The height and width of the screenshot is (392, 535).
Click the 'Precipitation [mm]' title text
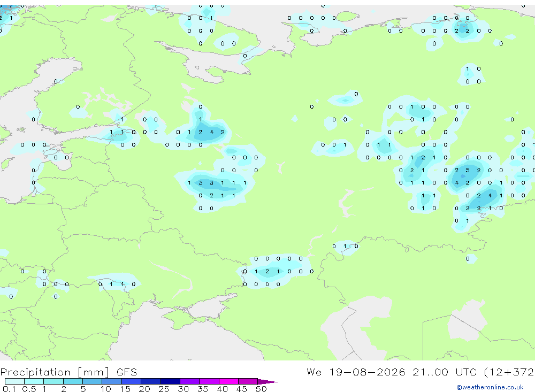point(55,372)
